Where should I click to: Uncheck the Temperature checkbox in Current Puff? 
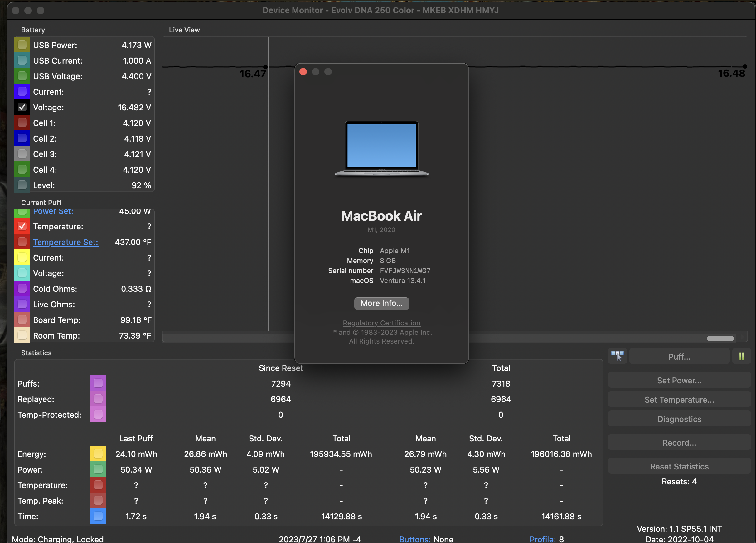click(x=22, y=227)
